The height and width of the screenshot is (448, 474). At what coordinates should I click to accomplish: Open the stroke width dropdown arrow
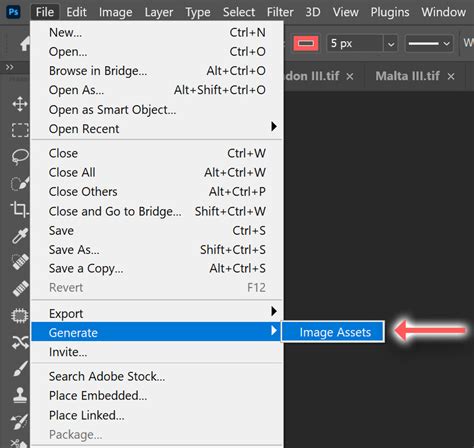pyautogui.click(x=391, y=44)
